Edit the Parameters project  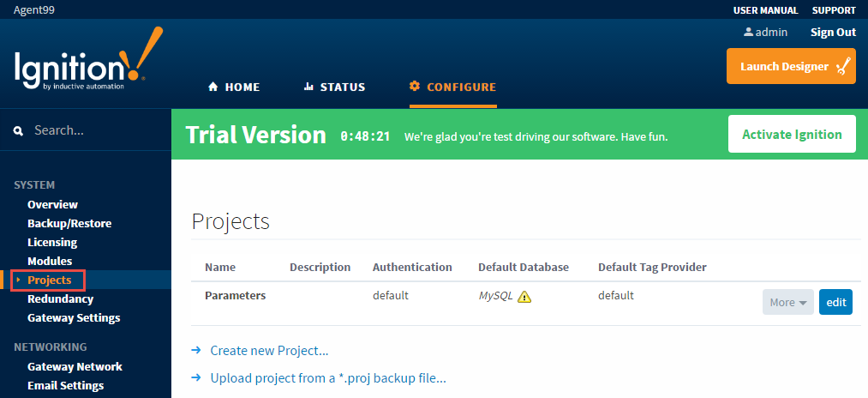click(x=835, y=302)
